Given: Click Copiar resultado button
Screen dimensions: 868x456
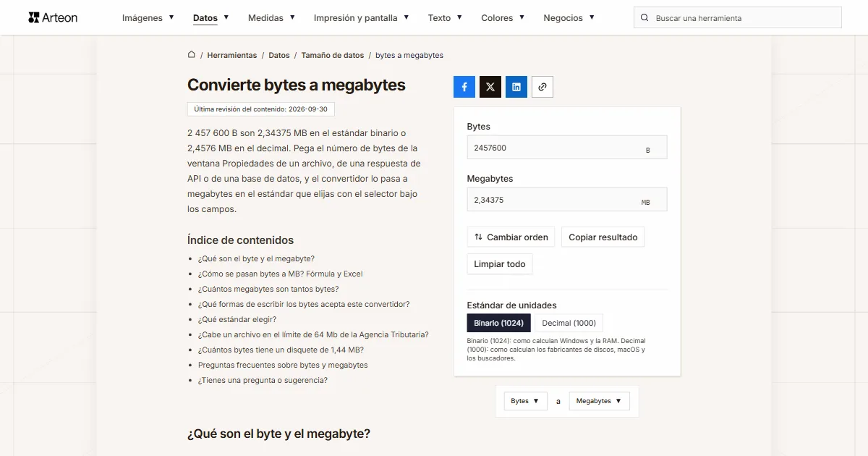Looking at the screenshot, I should tap(603, 237).
